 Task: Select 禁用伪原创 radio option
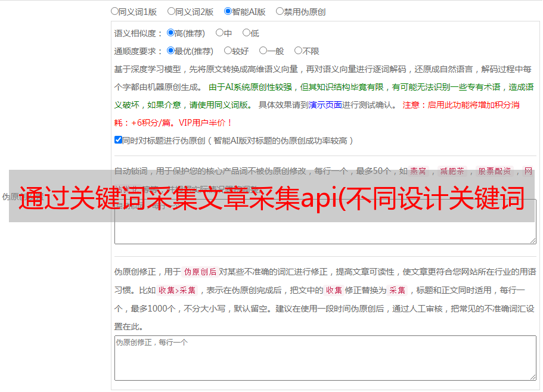pos(280,11)
